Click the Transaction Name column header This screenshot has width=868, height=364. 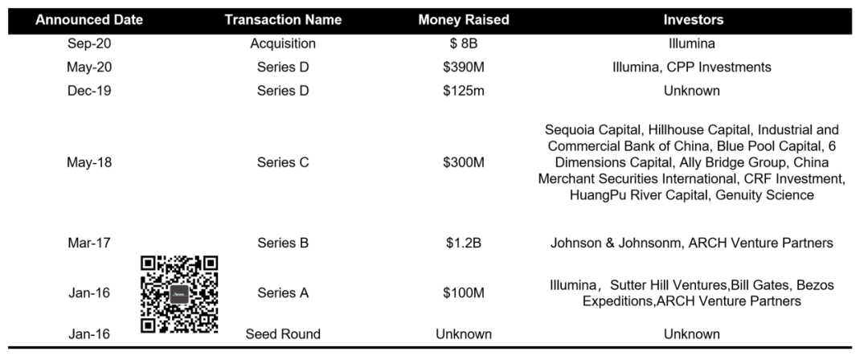coord(283,20)
